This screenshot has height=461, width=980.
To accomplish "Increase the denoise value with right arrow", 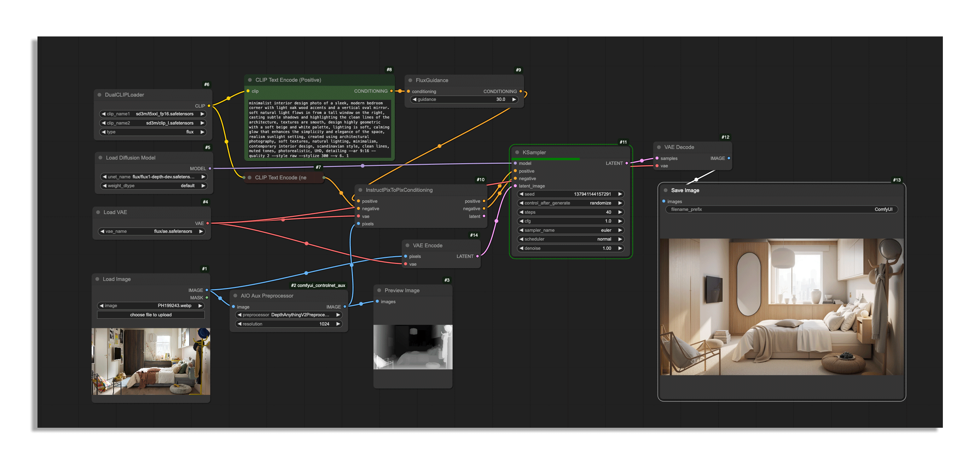I will 620,249.
